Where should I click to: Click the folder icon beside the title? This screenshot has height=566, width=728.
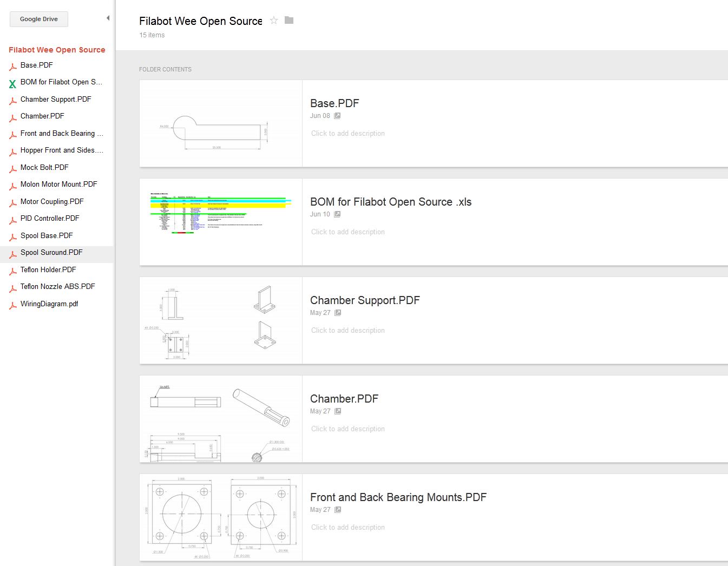[x=289, y=21]
